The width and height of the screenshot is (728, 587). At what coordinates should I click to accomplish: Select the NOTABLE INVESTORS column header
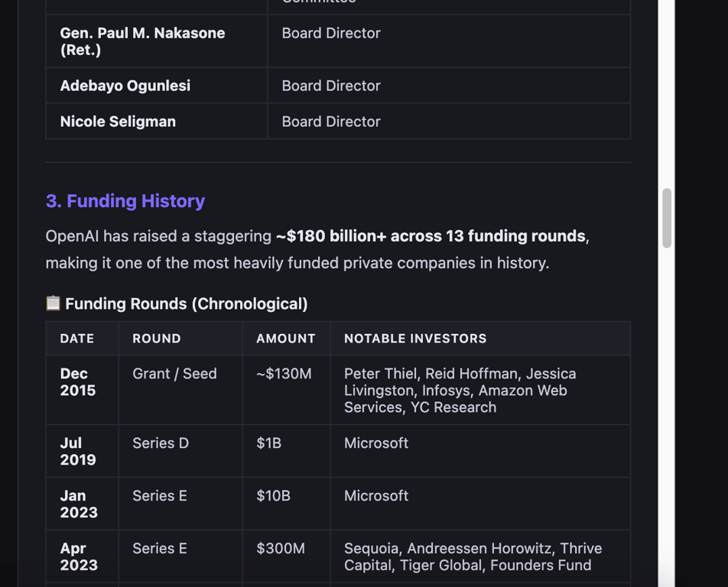(480, 339)
